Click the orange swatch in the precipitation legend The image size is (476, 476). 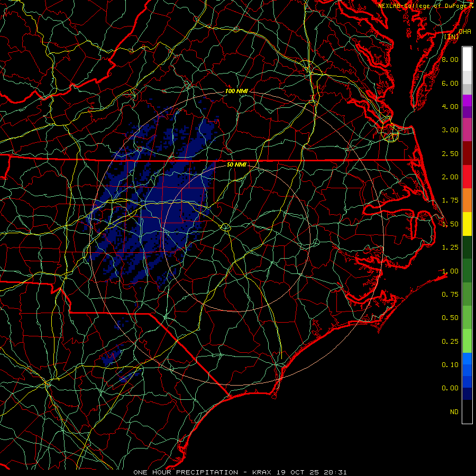[467, 200]
